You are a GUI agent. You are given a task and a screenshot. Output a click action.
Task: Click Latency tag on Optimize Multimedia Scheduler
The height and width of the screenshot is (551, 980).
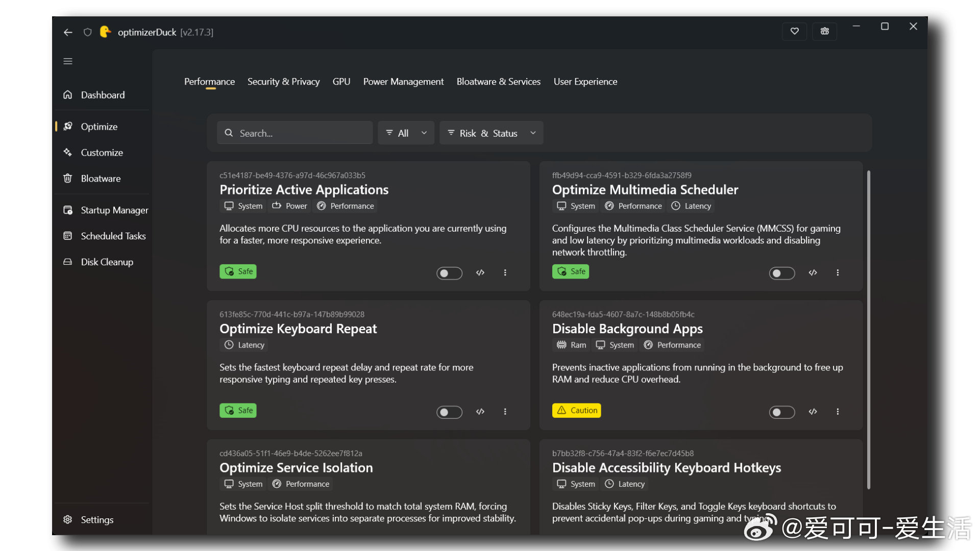pyautogui.click(x=691, y=206)
